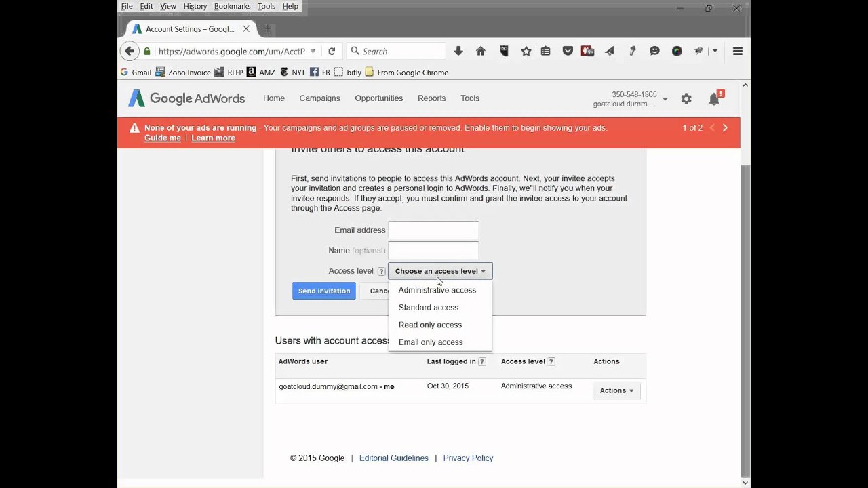Save page with the Pocket icon
The width and height of the screenshot is (868, 488).
[x=568, y=51]
